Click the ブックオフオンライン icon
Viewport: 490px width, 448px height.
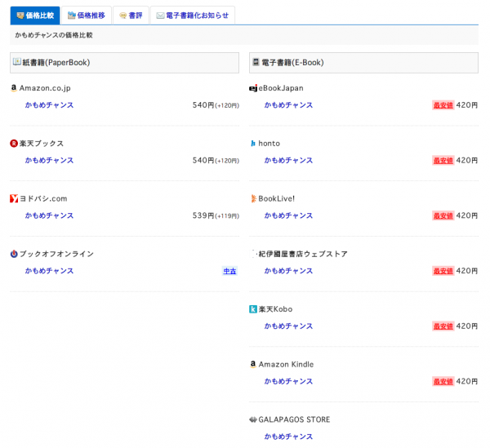point(14,254)
